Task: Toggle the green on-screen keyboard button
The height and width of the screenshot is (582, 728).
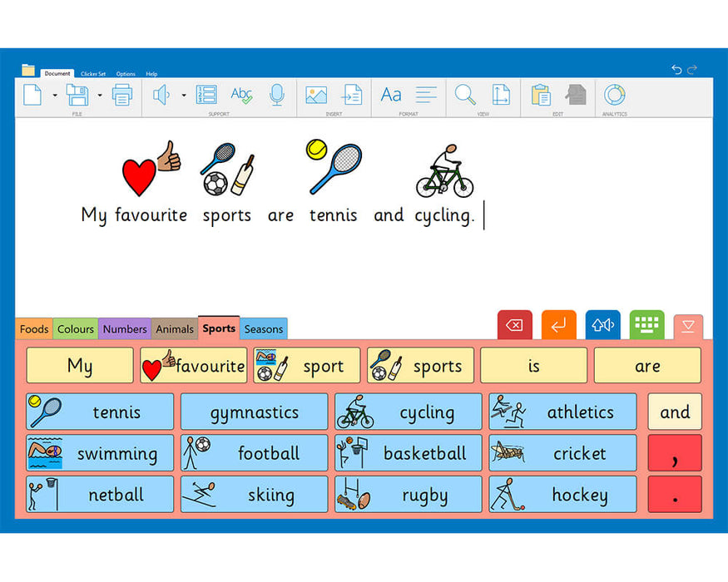Action: coord(646,325)
